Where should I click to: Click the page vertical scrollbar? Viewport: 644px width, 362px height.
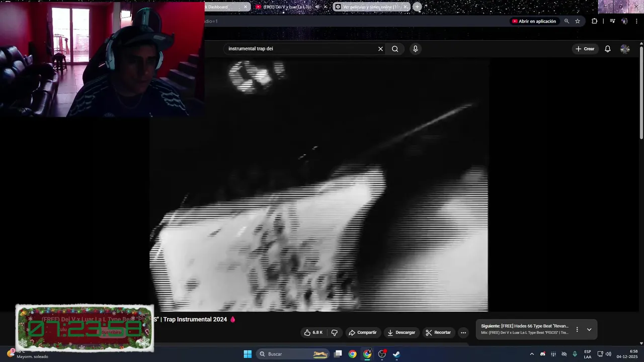pyautogui.click(x=641, y=93)
